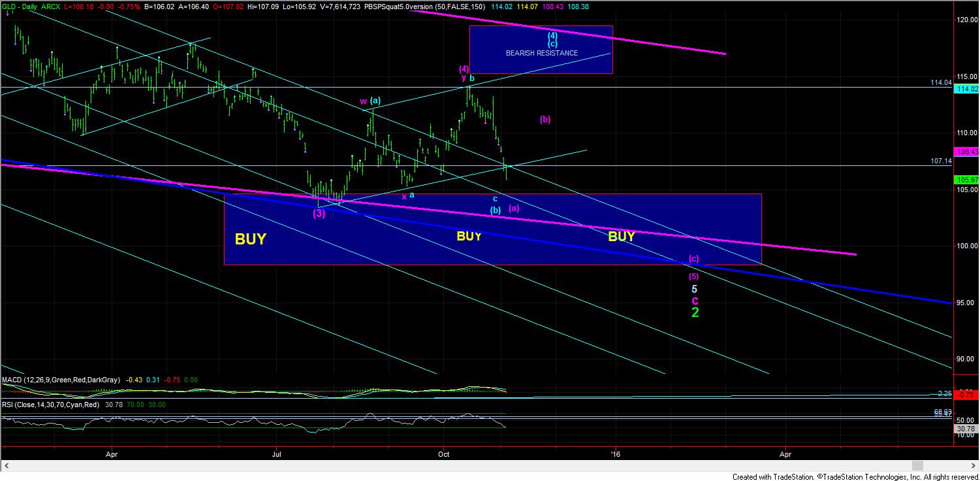Click the magenta (5) wave label
The height and width of the screenshot is (481, 980).
pos(694,275)
